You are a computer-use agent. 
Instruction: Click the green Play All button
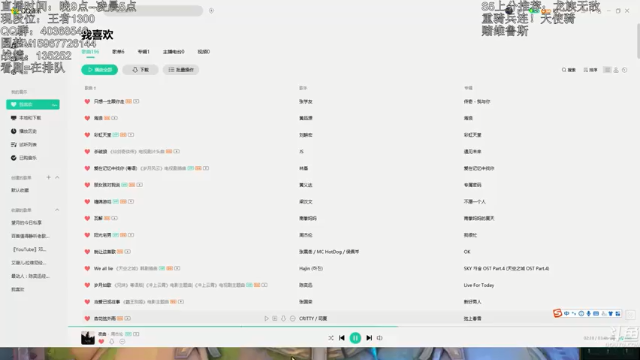(100, 70)
